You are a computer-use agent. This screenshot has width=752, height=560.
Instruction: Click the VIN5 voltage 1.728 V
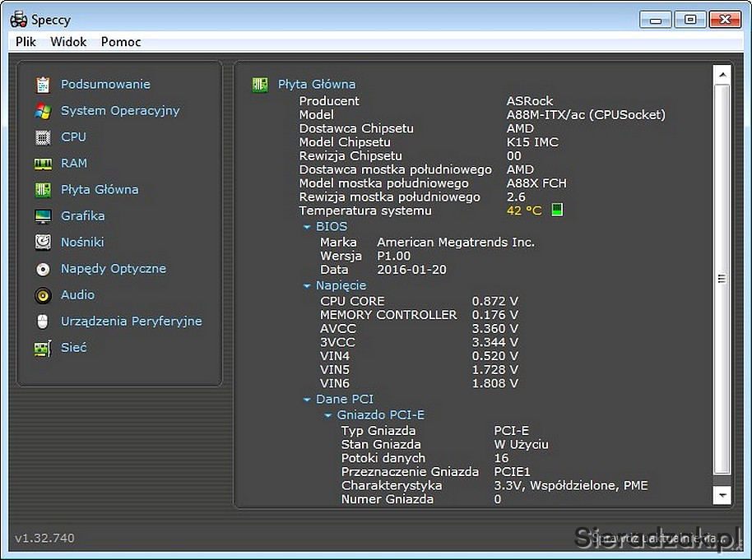[495, 370]
